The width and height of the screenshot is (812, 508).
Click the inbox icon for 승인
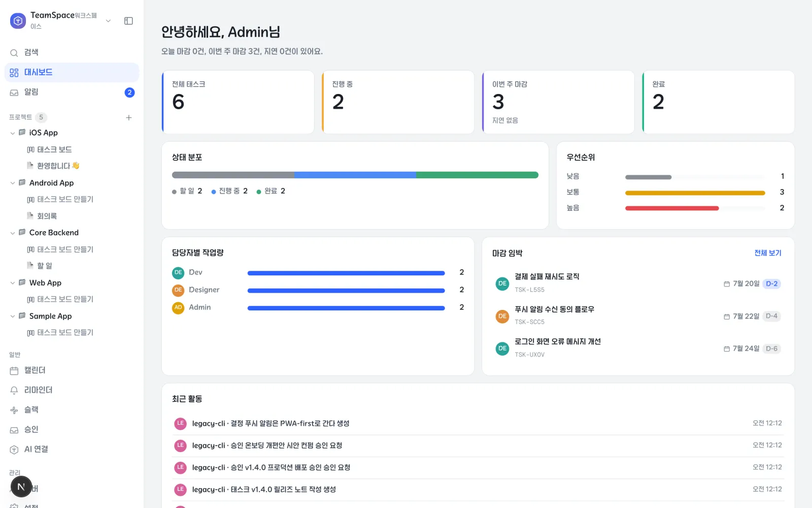[14, 430]
